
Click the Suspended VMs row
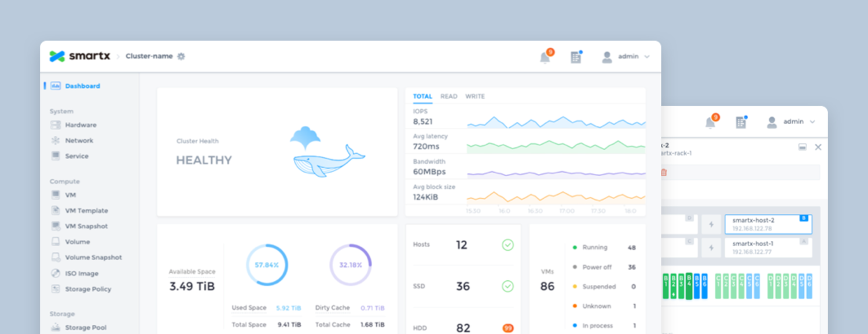click(x=604, y=287)
